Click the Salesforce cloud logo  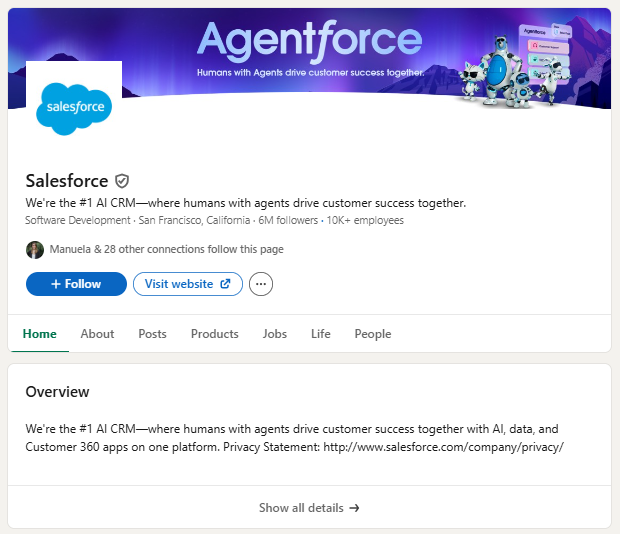[74, 109]
